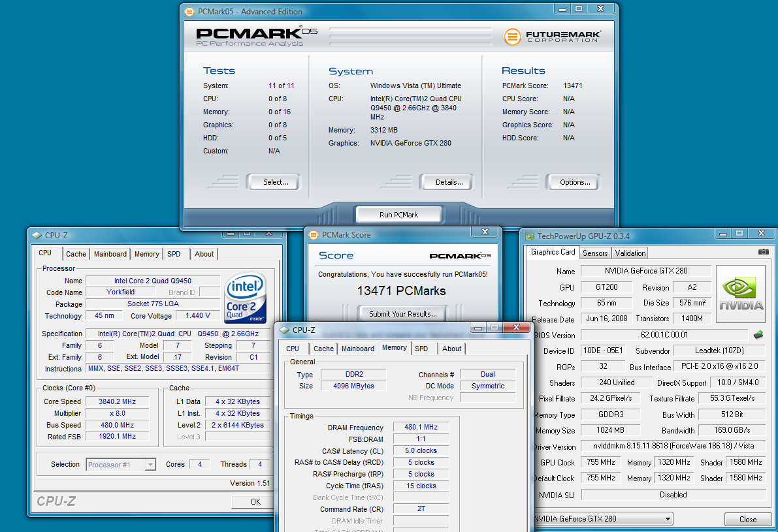Open the Mainboard tab in the CPU-Z Memory window
Screen dimensions: 778x532
(x=358, y=349)
